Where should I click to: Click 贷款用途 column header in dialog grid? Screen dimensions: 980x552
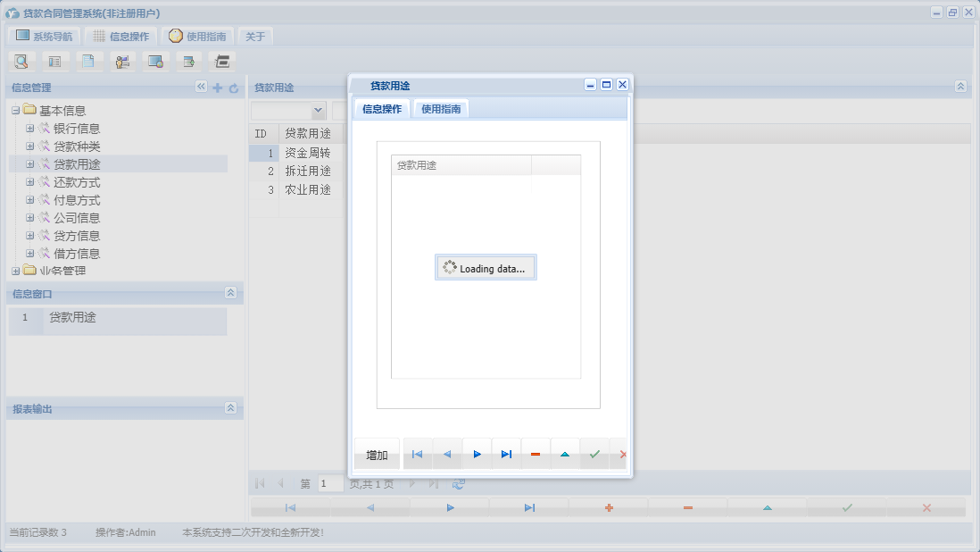tap(461, 165)
